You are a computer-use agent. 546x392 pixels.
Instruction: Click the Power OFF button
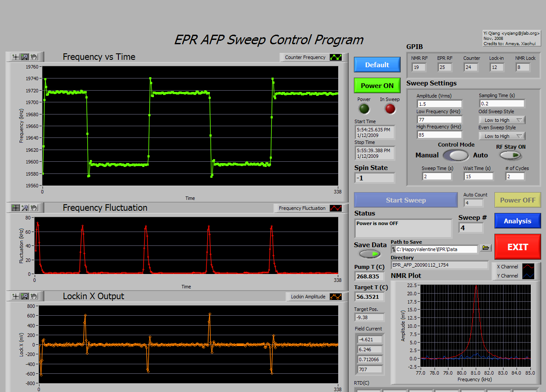[x=517, y=200]
